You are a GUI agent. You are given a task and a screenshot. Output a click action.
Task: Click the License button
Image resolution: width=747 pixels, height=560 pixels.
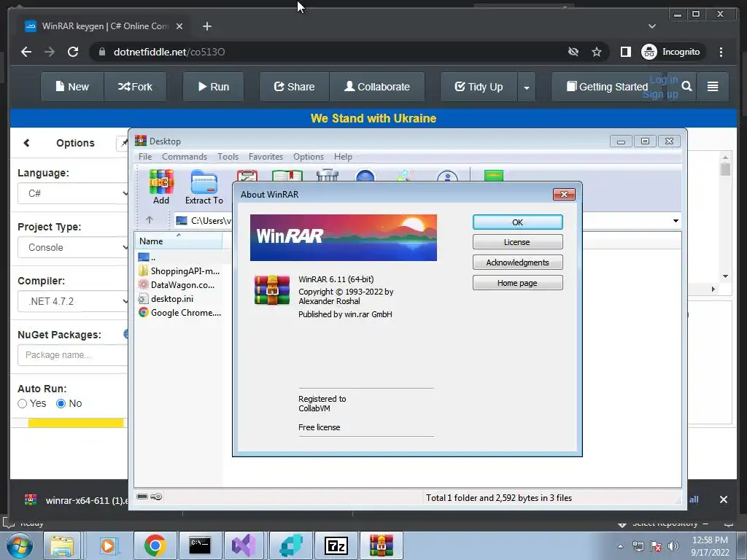[517, 242]
